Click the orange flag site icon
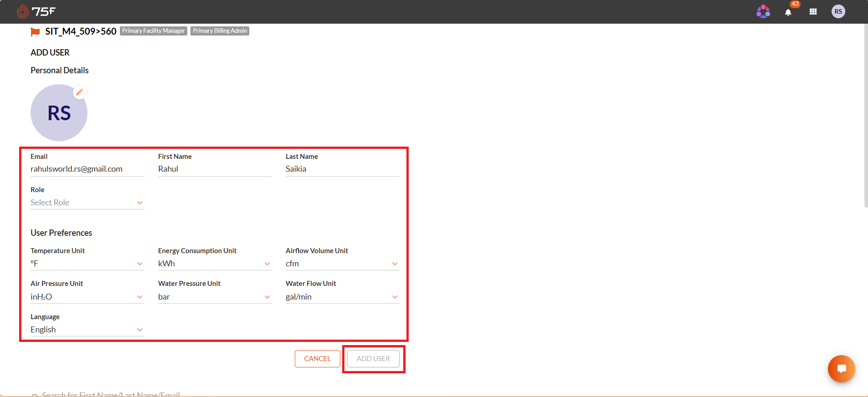Viewport: 868px width, 397px height. point(35,31)
